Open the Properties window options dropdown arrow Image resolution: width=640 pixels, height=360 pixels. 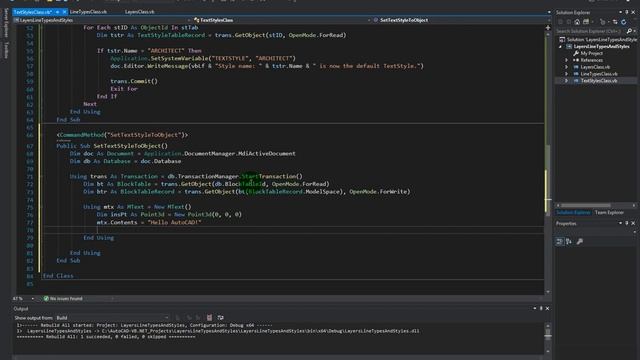click(x=620, y=223)
